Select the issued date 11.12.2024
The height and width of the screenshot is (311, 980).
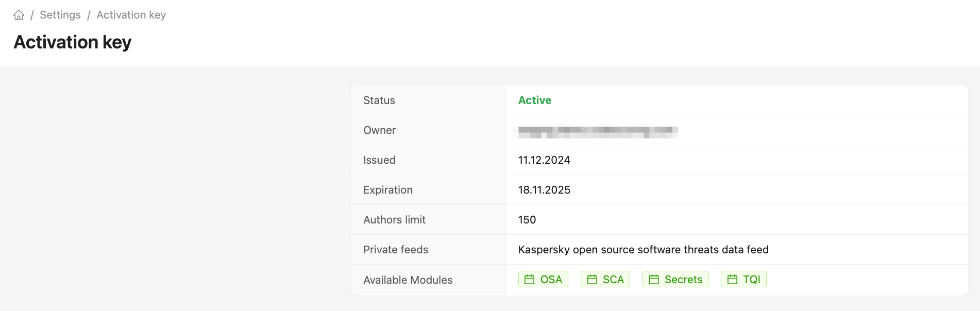coord(544,160)
